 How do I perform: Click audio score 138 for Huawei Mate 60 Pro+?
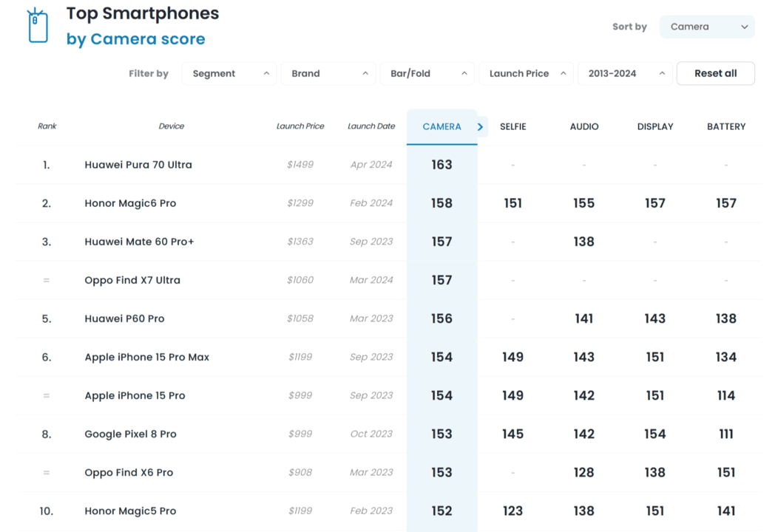point(584,242)
